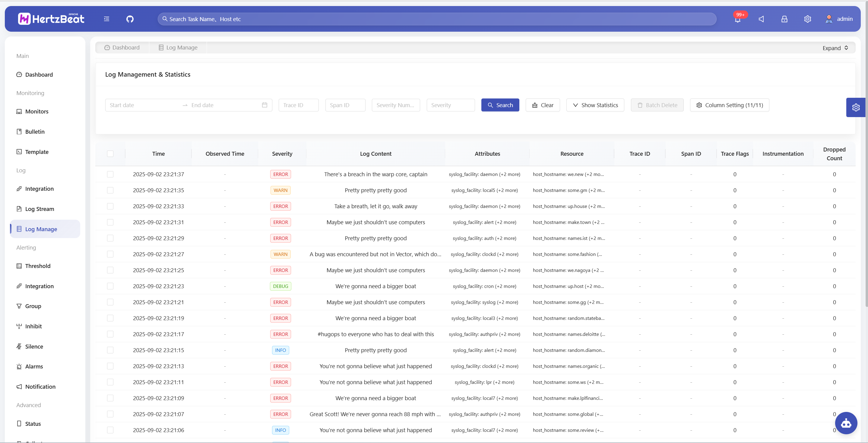
Task: Open notifications bell with 99+ badge
Action: 737,19
